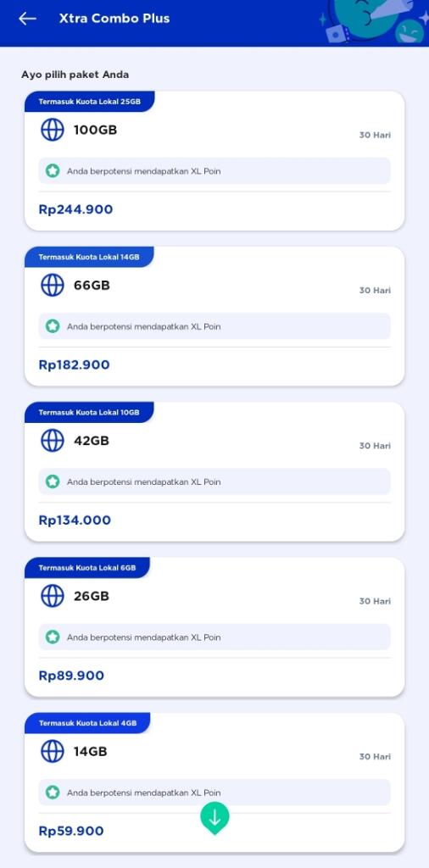Tap the Termasuk Kuota Lokal 6GB label

point(87,567)
